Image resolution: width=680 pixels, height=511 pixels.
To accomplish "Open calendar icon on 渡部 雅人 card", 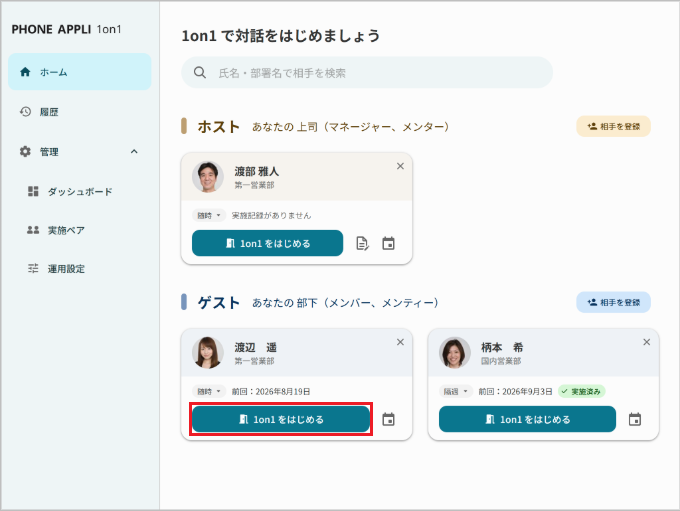I will point(388,243).
